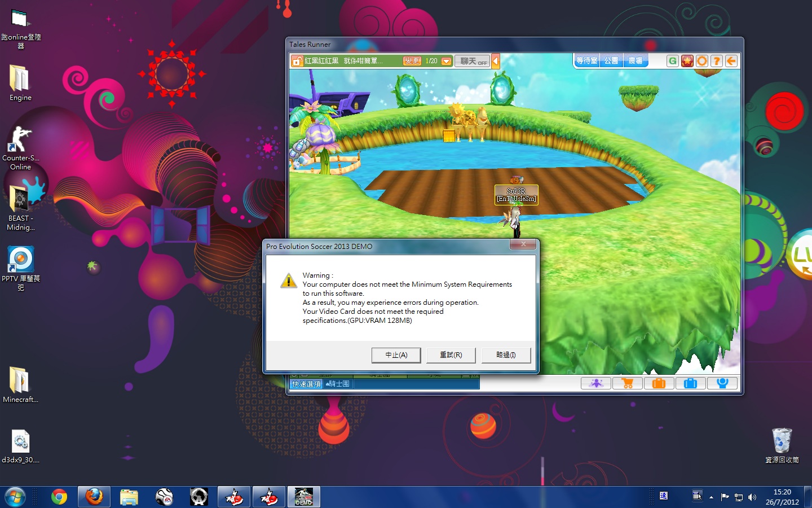This screenshot has width=812, height=508.
Task: Open the Action Center flag icon
Action: click(725, 497)
